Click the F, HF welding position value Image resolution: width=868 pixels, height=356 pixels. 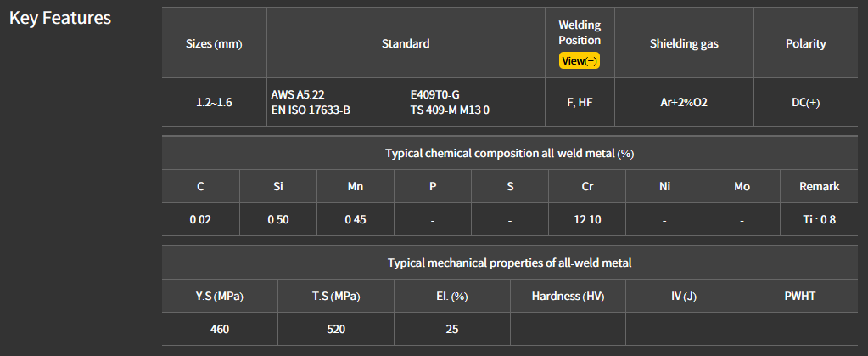click(x=580, y=102)
